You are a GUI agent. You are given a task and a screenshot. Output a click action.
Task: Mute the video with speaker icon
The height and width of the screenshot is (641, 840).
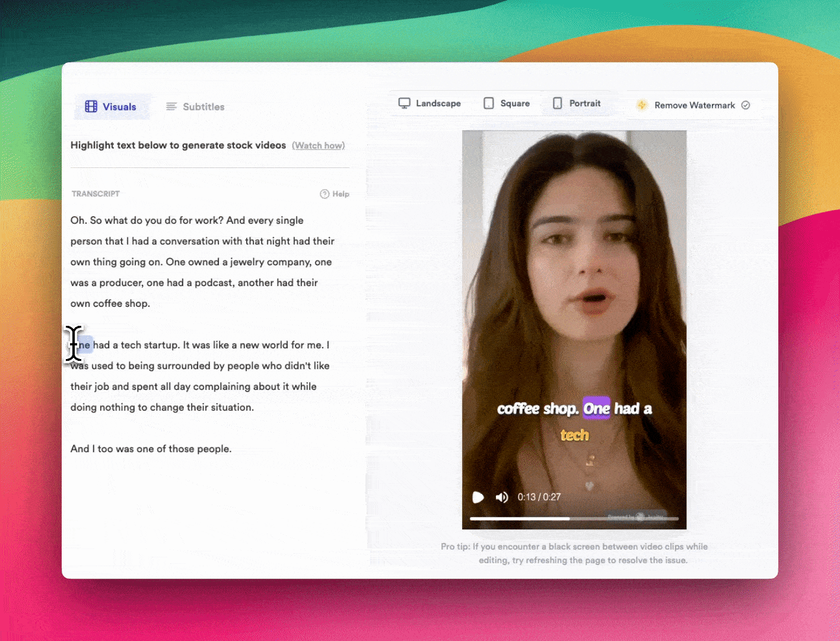point(502,497)
